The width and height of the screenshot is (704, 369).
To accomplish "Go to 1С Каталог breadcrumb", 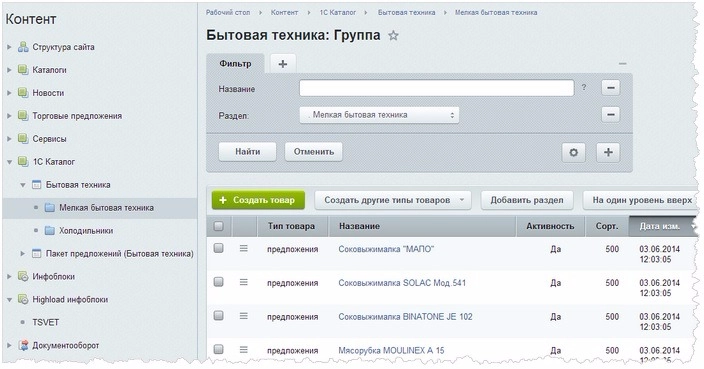I will 338,13.
